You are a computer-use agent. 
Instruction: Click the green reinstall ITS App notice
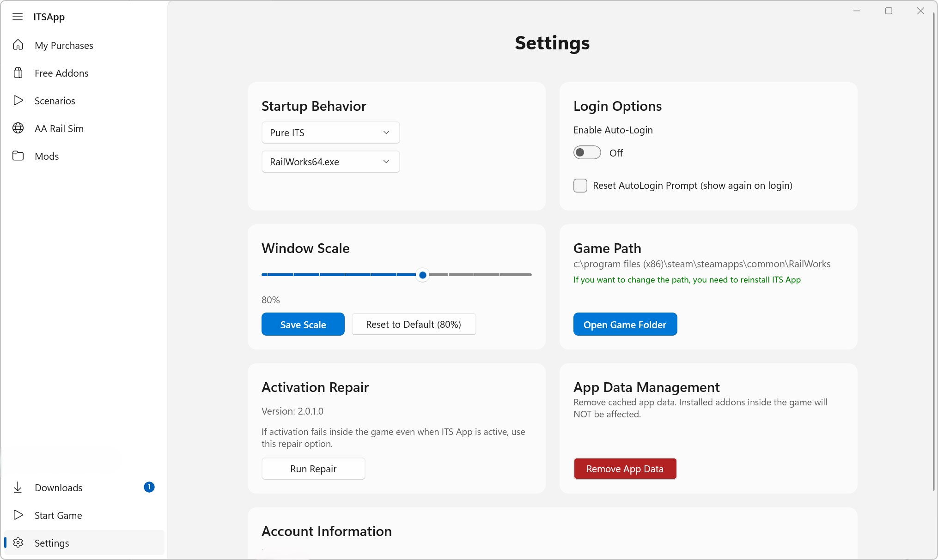[687, 280]
